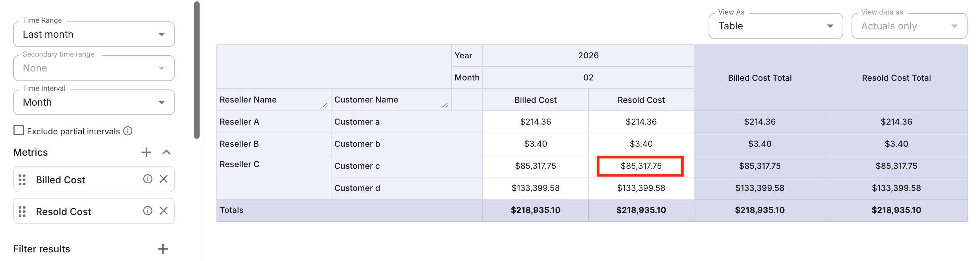
Task: Open the Exclude partial intervals info tooltip
Action: click(x=128, y=130)
